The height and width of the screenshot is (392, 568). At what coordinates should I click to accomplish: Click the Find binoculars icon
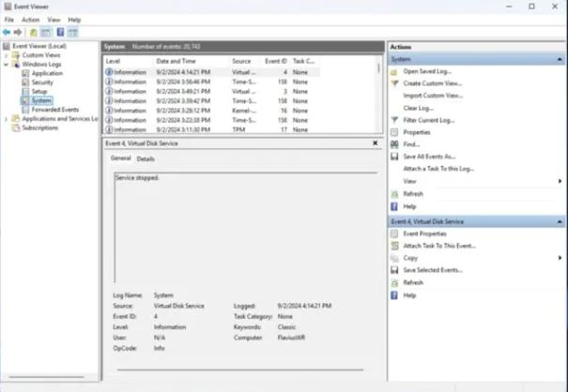395,144
